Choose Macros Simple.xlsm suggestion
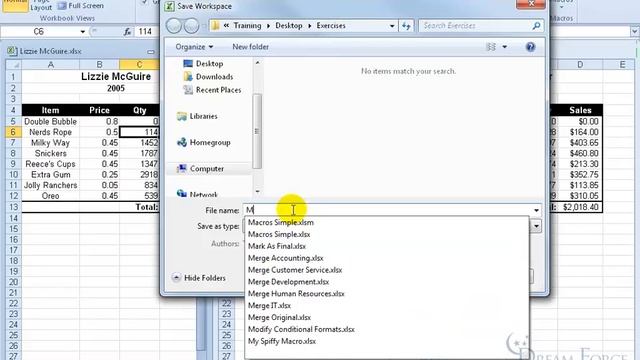The image size is (640, 360). click(x=281, y=222)
